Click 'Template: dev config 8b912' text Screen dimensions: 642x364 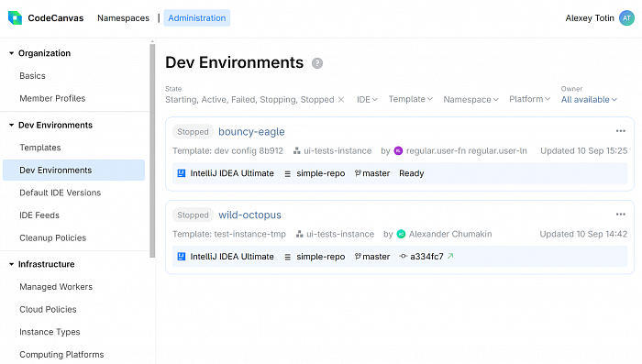click(227, 150)
